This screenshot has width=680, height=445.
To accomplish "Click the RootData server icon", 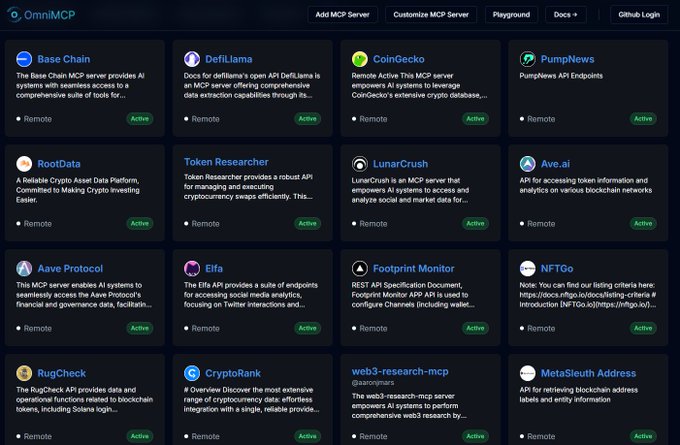I will (x=24, y=164).
